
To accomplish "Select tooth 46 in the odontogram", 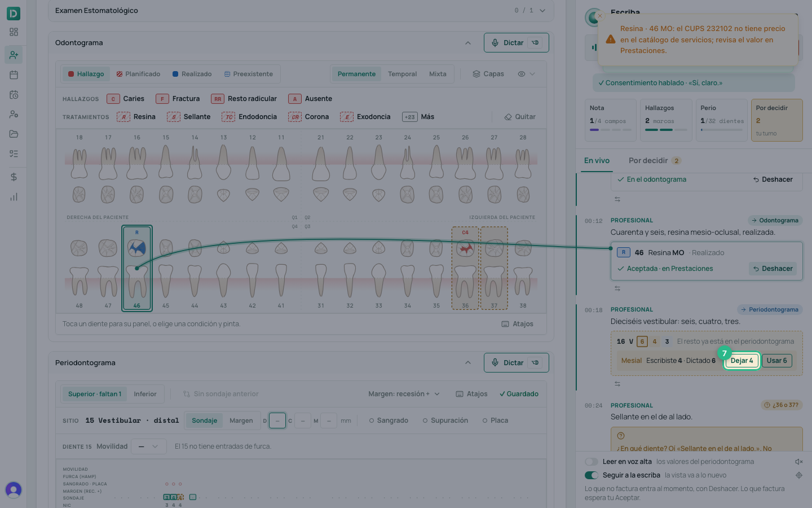I will pyautogui.click(x=137, y=268).
